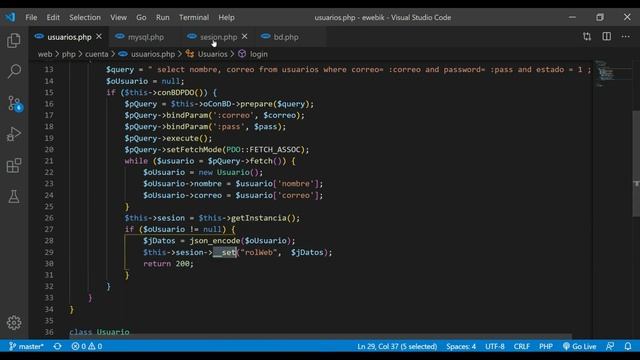Split the editor to the right
The height and width of the screenshot is (360, 640).
point(607,36)
